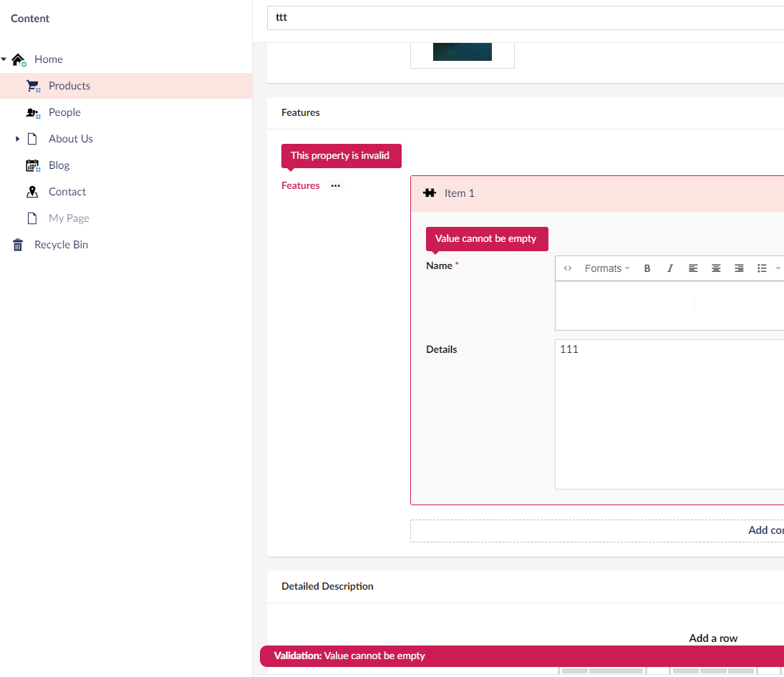Click the Content section heading
The image size is (784, 677).
click(x=29, y=18)
